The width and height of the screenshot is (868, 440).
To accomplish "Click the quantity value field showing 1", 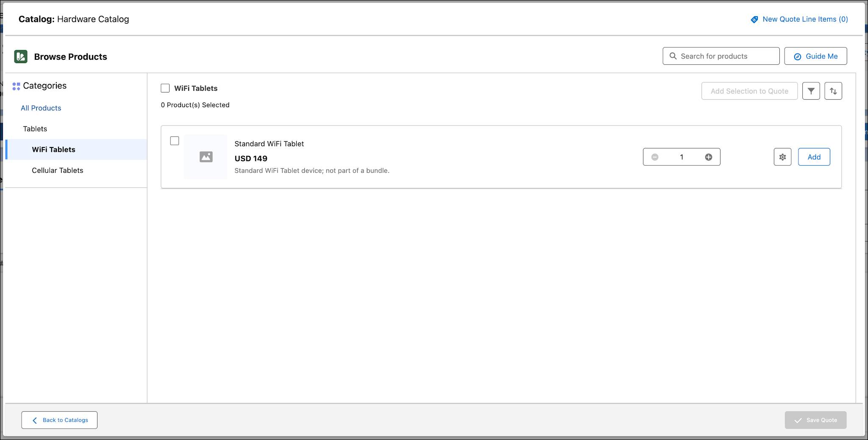I will (x=682, y=157).
